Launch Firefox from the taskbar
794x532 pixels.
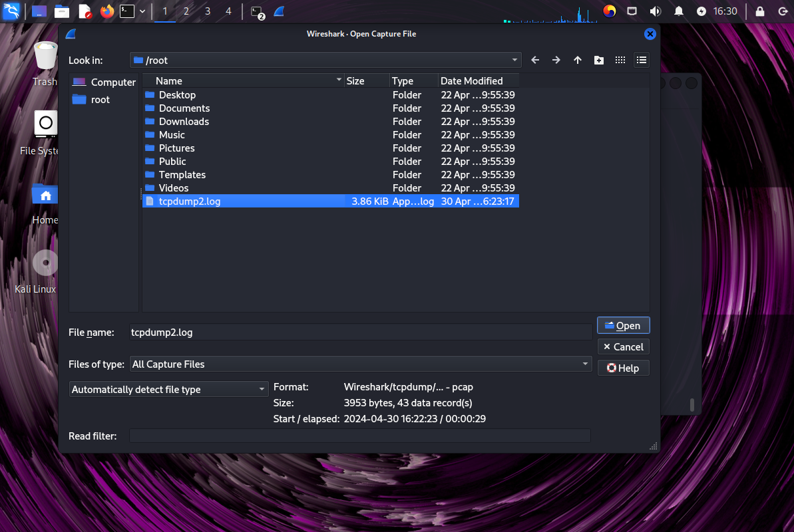pos(107,11)
